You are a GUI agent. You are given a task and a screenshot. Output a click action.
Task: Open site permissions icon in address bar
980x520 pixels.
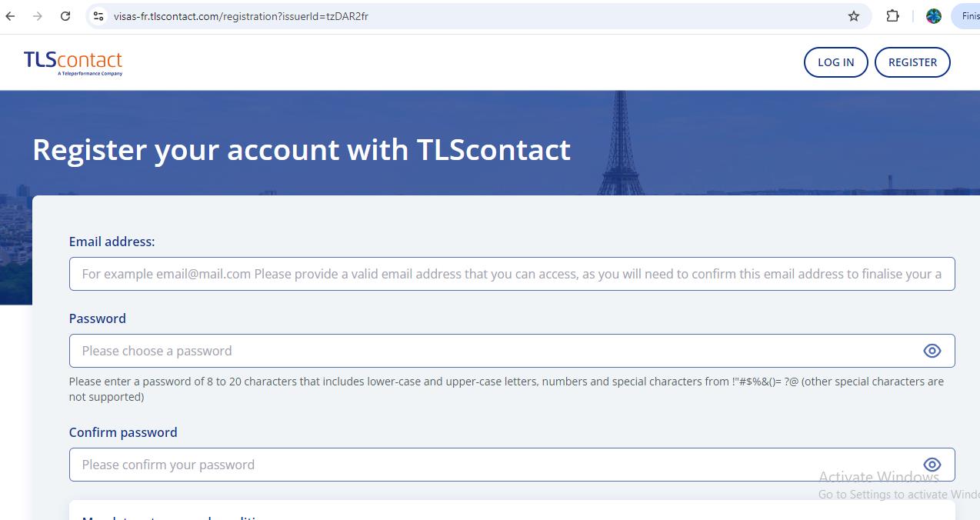(x=98, y=15)
